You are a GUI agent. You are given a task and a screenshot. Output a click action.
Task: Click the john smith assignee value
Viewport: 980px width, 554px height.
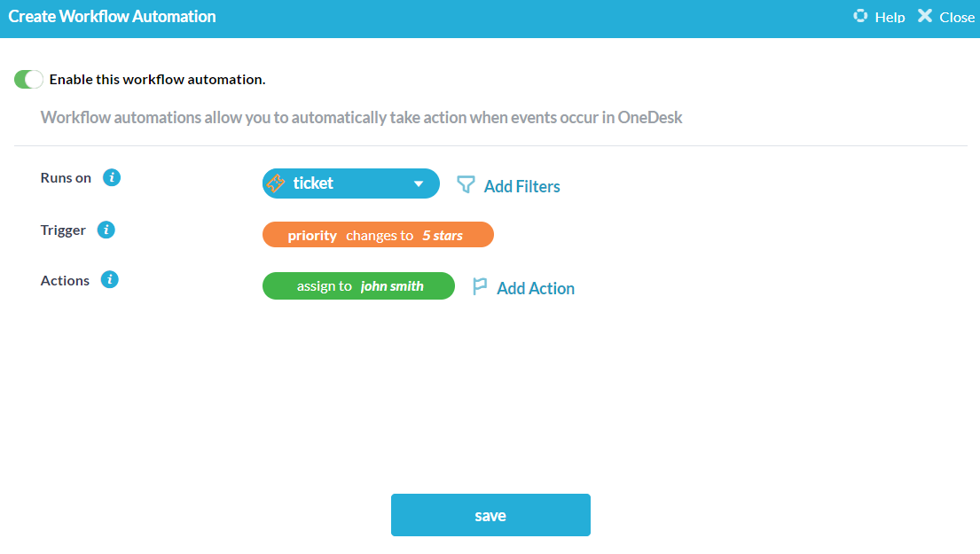(392, 286)
